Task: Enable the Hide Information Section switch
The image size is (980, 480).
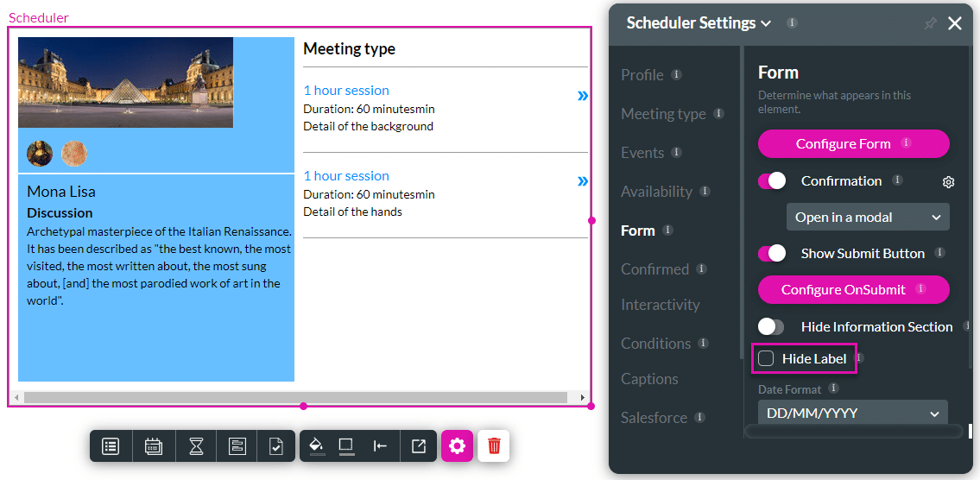Action: (x=771, y=327)
